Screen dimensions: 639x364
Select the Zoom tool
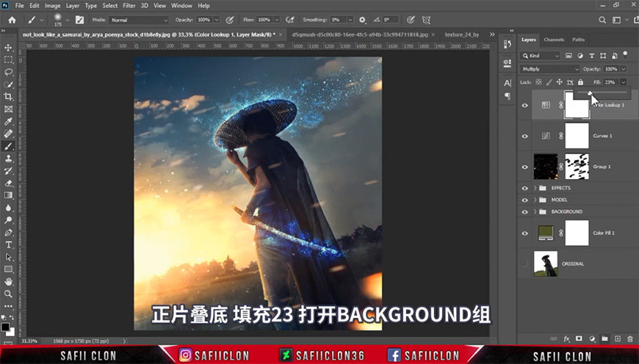coord(8,294)
